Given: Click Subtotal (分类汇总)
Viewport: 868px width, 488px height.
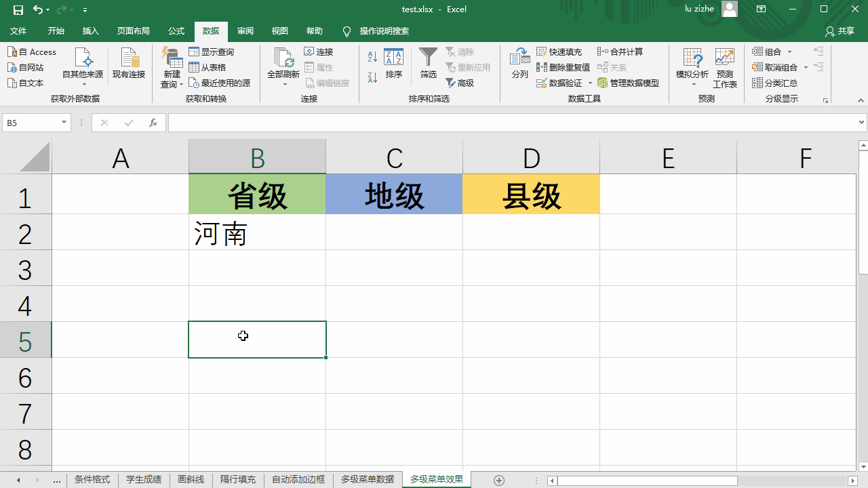Looking at the screenshot, I should pos(775,83).
